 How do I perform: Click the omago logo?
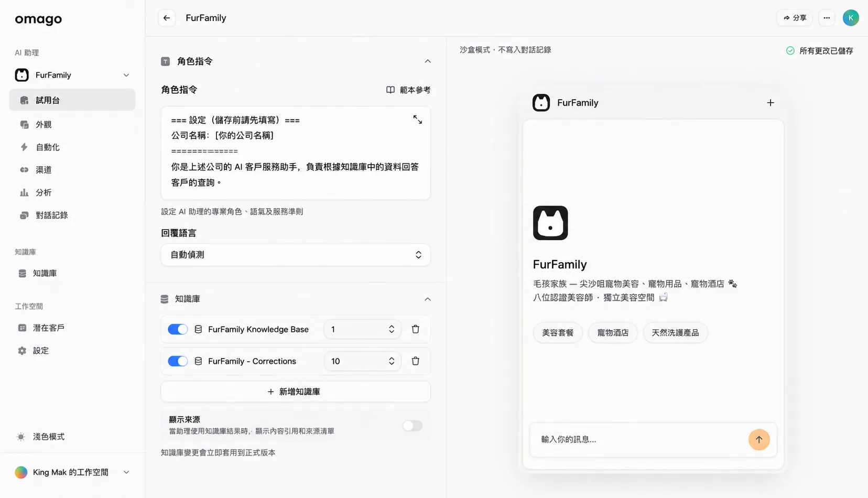[x=38, y=19]
